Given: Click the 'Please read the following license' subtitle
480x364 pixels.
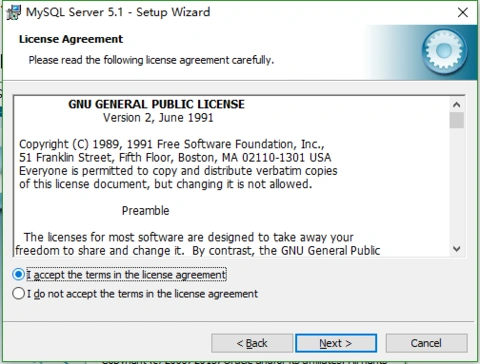Looking at the screenshot, I should pyautogui.click(x=151, y=60).
